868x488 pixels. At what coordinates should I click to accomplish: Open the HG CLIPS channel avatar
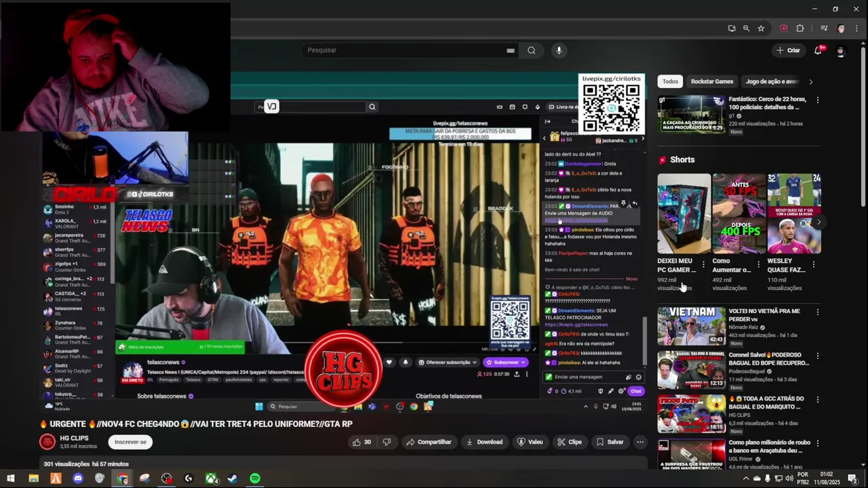coord(47,442)
